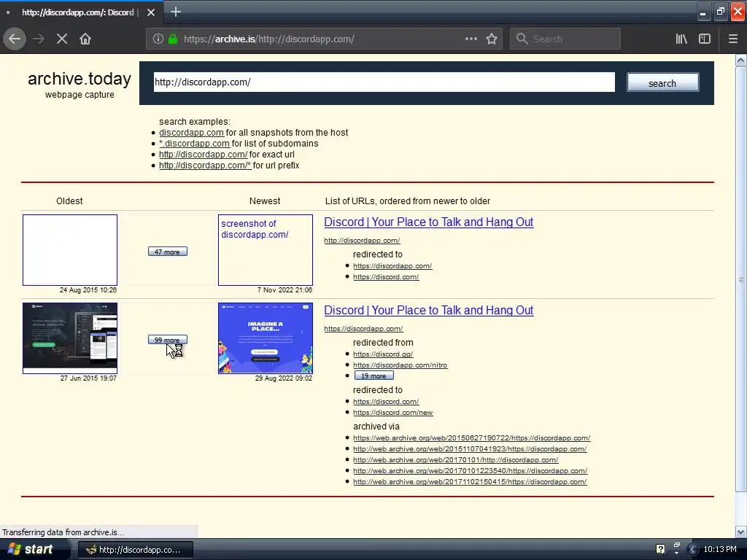Expand the 47 more snapshots button
This screenshot has height=560, width=747.
168,252
